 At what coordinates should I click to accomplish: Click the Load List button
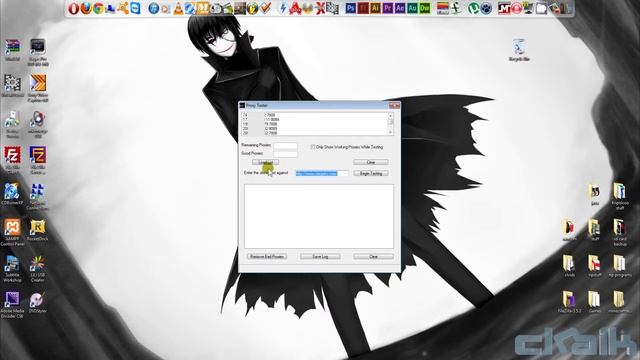(x=265, y=162)
